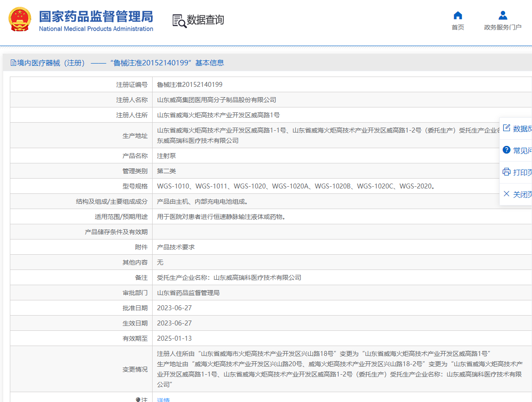Click the 型号规格 label
Image resolution: width=532 pixels, height=402 pixels.
[135, 186]
